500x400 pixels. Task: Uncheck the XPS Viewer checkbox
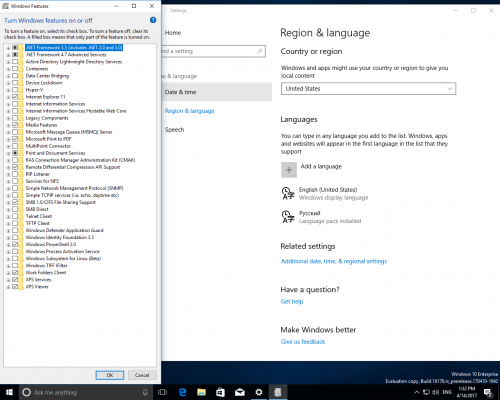click(x=15, y=286)
